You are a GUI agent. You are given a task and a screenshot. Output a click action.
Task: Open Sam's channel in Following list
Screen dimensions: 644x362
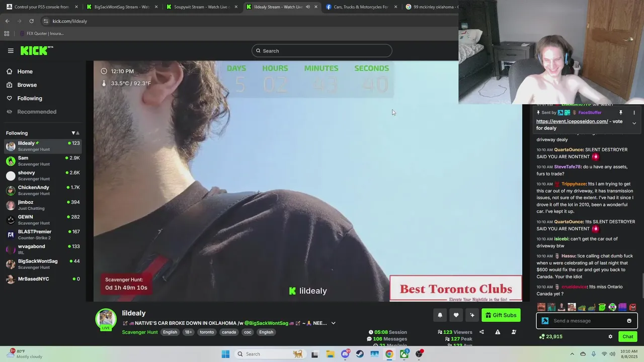pos(43,161)
